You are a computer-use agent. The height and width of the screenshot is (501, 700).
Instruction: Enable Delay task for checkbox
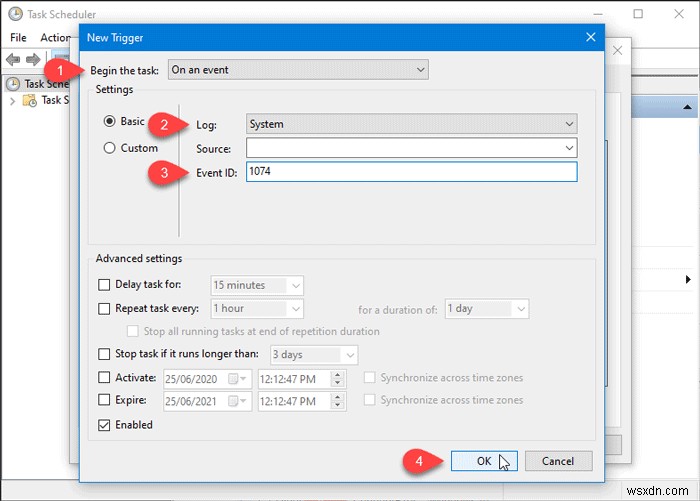[x=104, y=285]
